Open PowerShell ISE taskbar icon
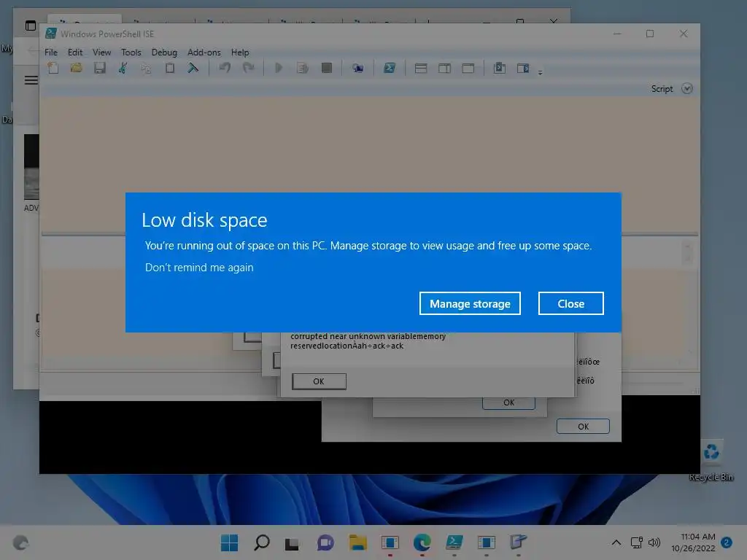The image size is (747, 560). tap(454, 542)
